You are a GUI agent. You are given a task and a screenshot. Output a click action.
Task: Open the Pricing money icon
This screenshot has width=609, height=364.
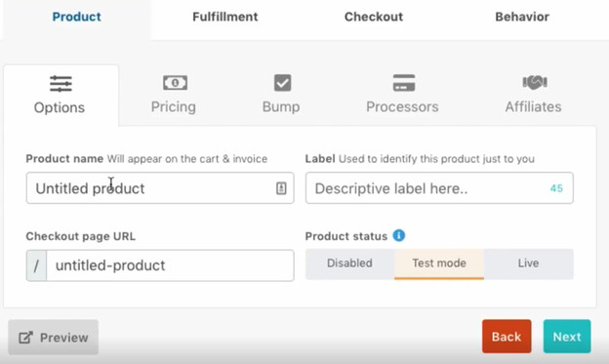point(175,82)
